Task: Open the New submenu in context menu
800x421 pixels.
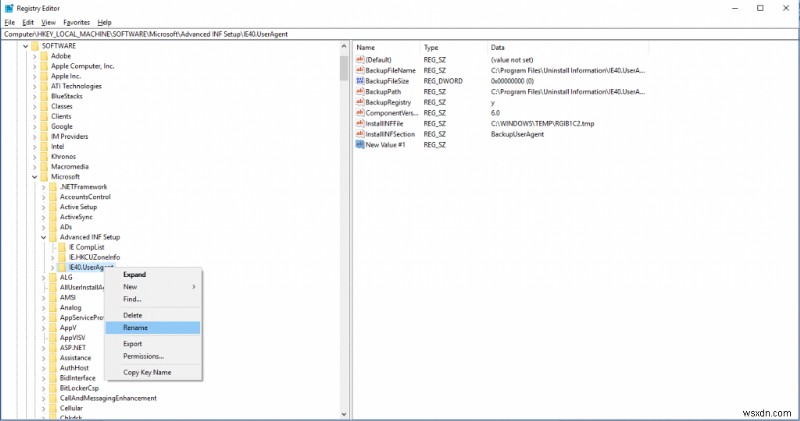Action: pyautogui.click(x=153, y=287)
